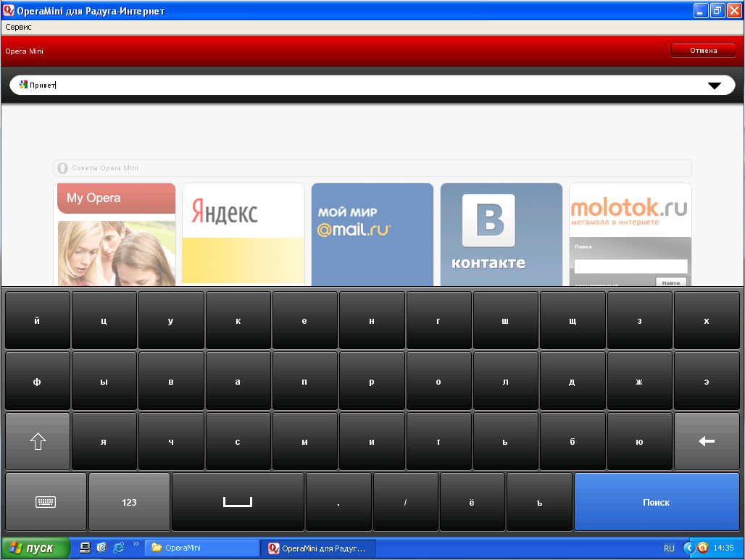Tap the ь key
Screen dimensions: 745x560
pos(506,441)
